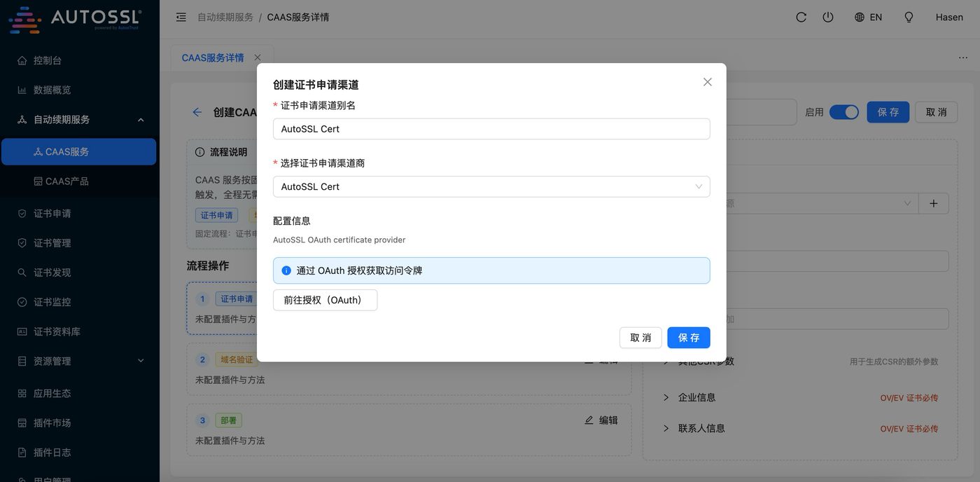Select the CAAS服务 sidebar item
The width and height of the screenshot is (980, 482).
pyautogui.click(x=78, y=151)
